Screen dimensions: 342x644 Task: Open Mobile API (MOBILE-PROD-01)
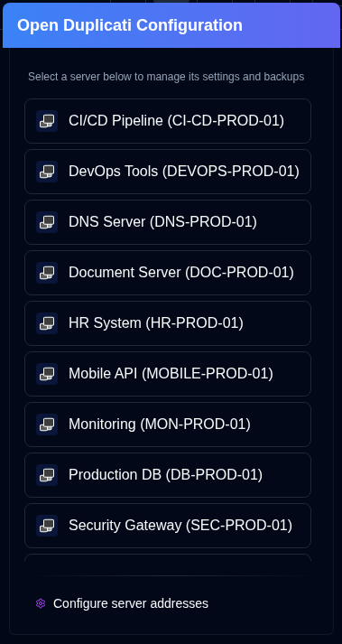click(x=168, y=373)
